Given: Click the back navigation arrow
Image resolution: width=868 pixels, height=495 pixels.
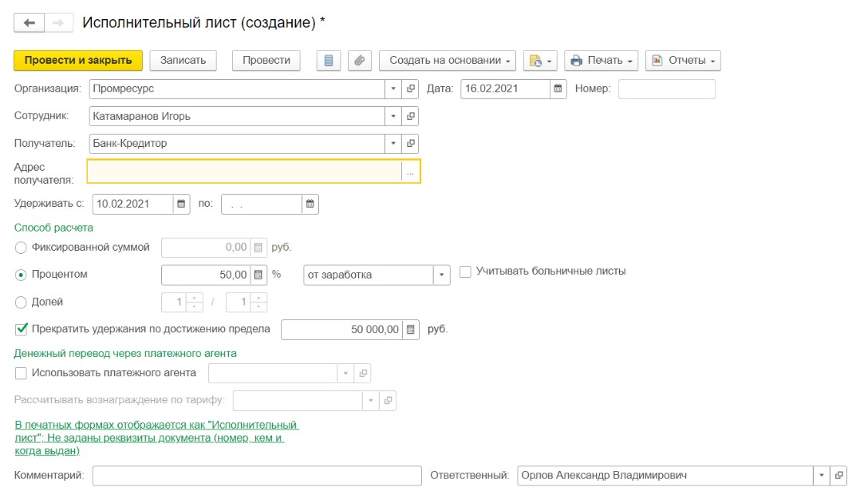Looking at the screenshot, I should tap(30, 23).
